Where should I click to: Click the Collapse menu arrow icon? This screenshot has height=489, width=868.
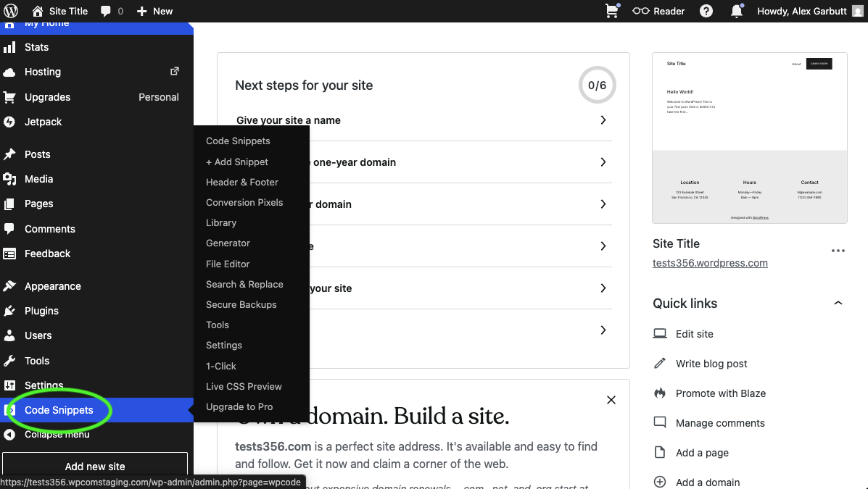9,435
